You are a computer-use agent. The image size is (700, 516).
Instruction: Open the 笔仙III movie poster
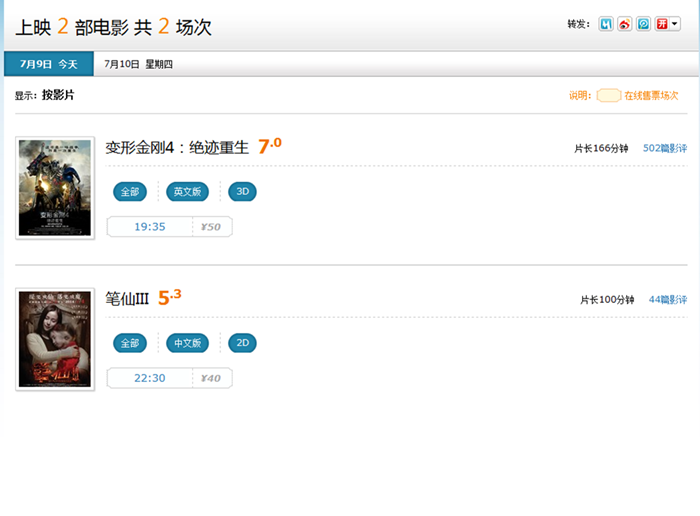click(55, 339)
